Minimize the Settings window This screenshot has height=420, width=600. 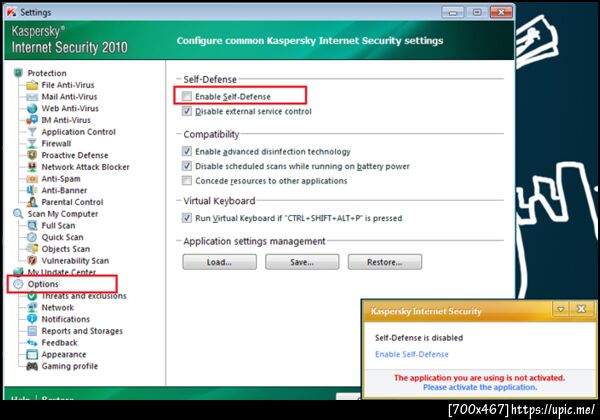(453, 12)
